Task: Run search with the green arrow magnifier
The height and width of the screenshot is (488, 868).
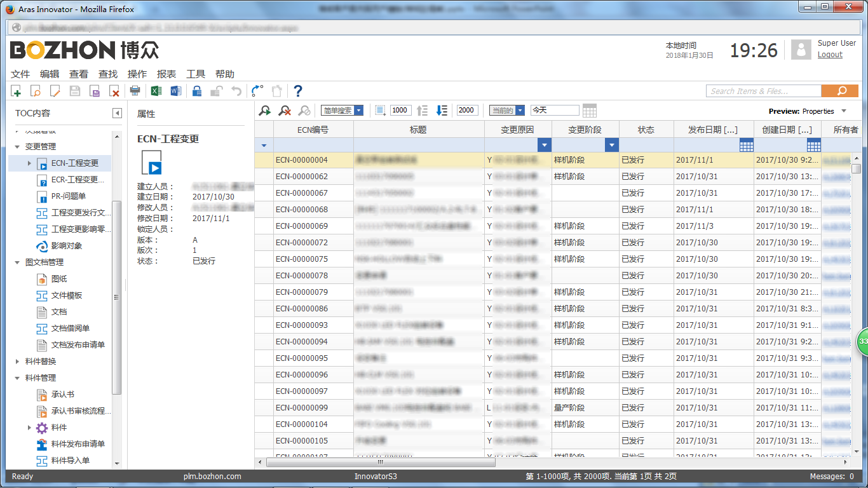Action: 265,111
